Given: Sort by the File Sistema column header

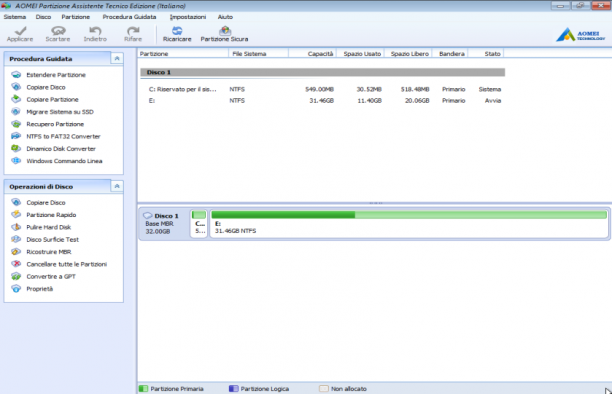Looking at the screenshot, I should pos(258,53).
